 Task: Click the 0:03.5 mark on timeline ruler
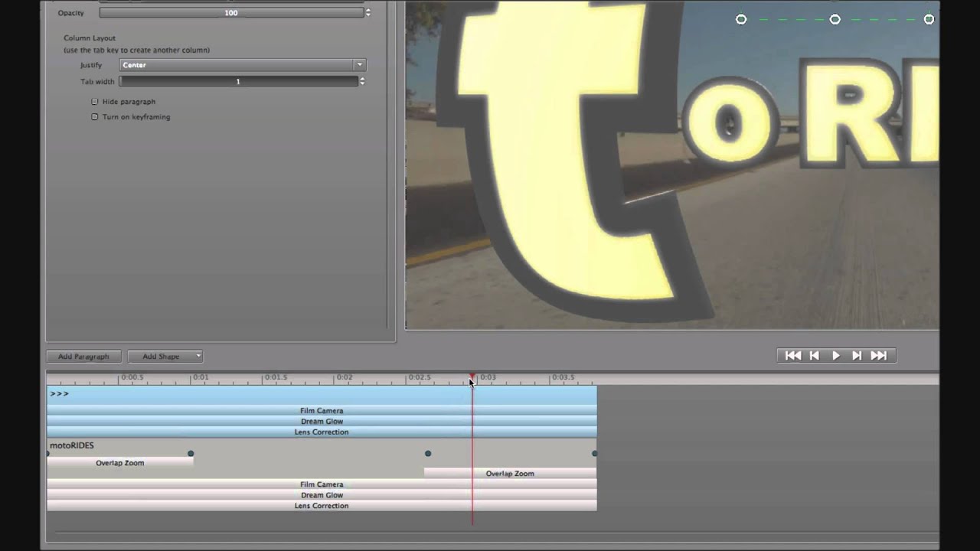pos(563,377)
